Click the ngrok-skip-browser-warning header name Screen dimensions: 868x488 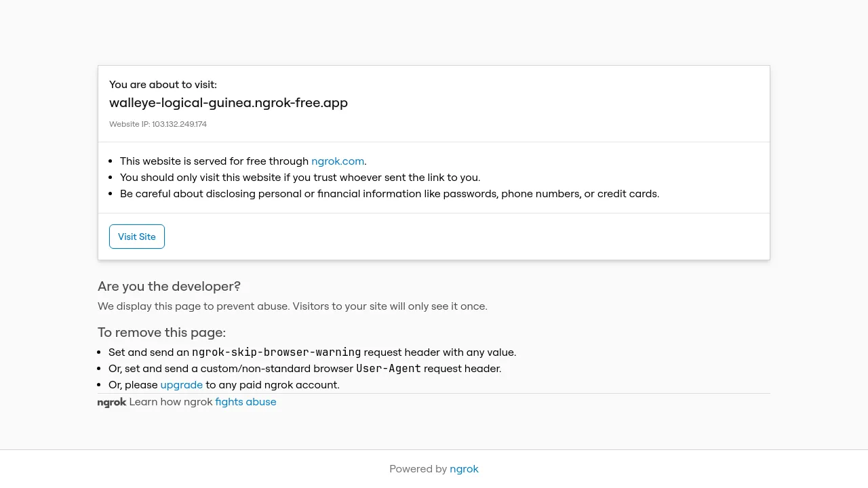coord(277,352)
